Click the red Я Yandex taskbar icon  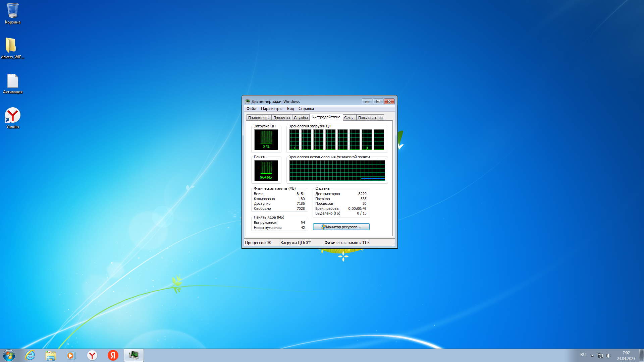(113, 355)
